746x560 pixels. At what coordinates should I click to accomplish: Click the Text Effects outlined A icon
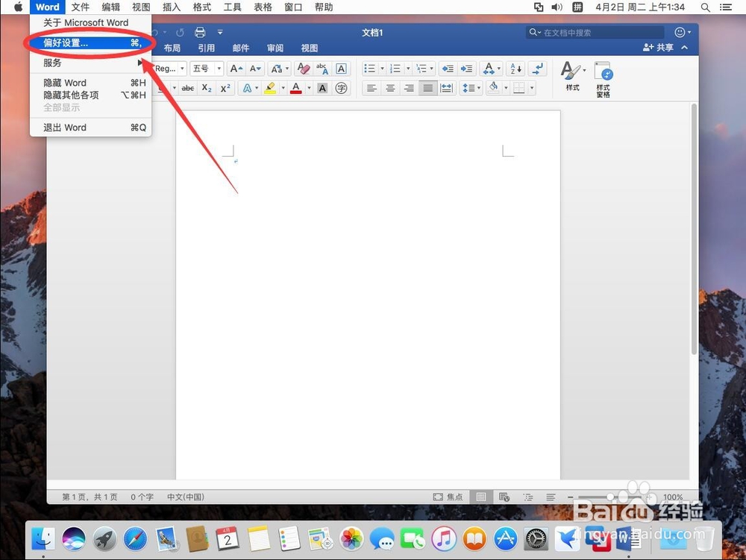point(247,88)
